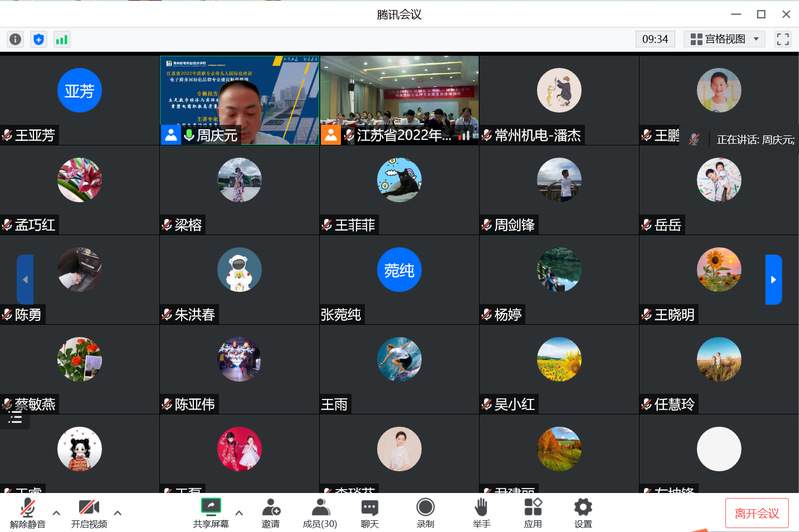Screen dimensions: 799x532
Task: Check the green network signal indicator
Action: click(62, 39)
